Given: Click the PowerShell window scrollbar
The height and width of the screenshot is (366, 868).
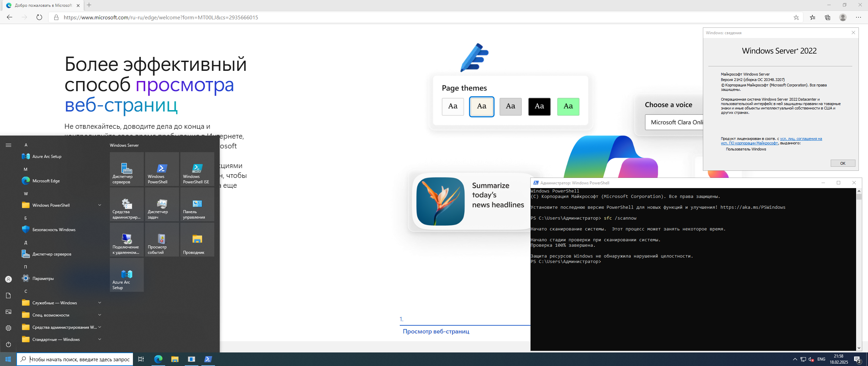Looking at the screenshot, I should pos(859,269).
